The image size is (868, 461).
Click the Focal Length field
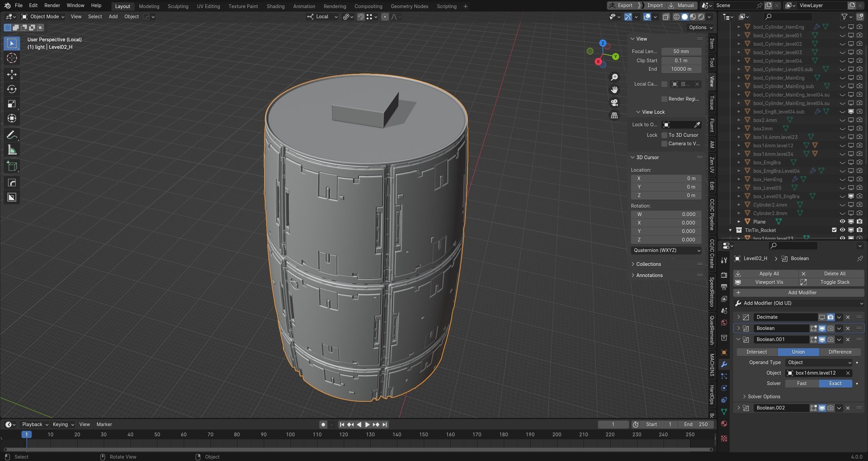pyautogui.click(x=681, y=51)
